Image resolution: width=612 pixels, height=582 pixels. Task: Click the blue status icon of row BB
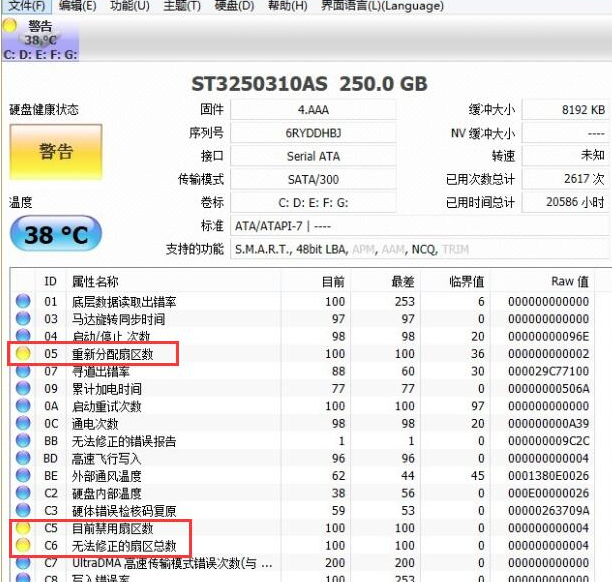pyautogui.click(x=23, y=440)
